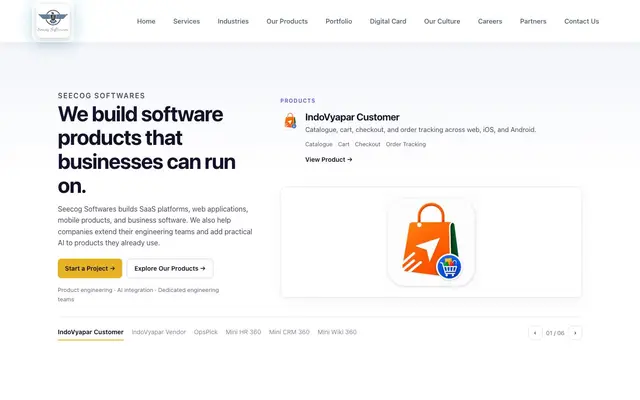Click the Catalogue tag
640x400 pixels.
(319, 144)
